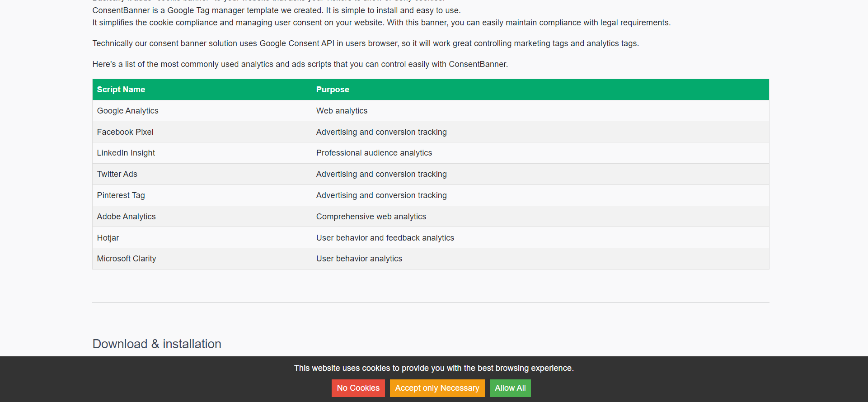Click Pinterest Tag's Advertising and conversion tracking
Viewport: 868px width, 402px height.
[x=540, y=195]
